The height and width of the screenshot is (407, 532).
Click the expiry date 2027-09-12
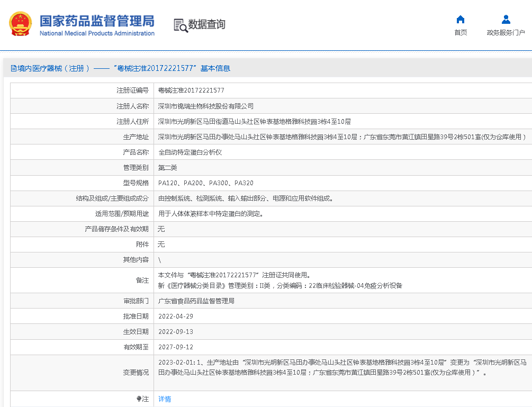coord(176,347)
